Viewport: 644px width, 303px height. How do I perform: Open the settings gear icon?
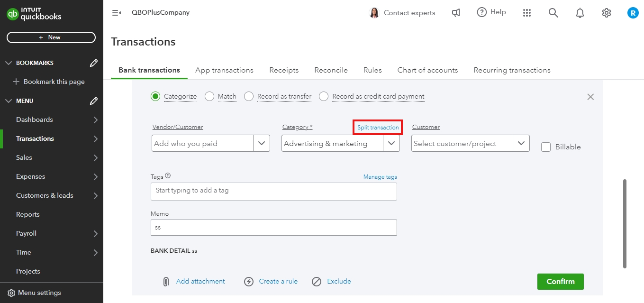coord(607,13)
